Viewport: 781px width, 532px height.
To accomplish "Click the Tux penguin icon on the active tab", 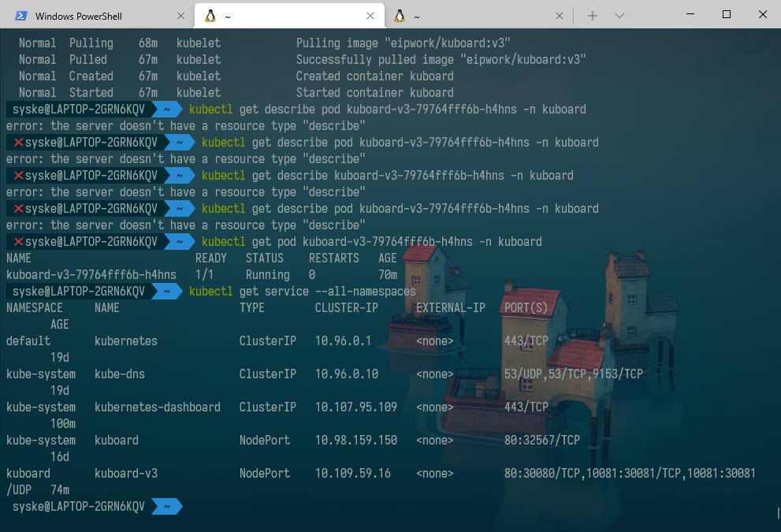I will (x=211, y=14).
